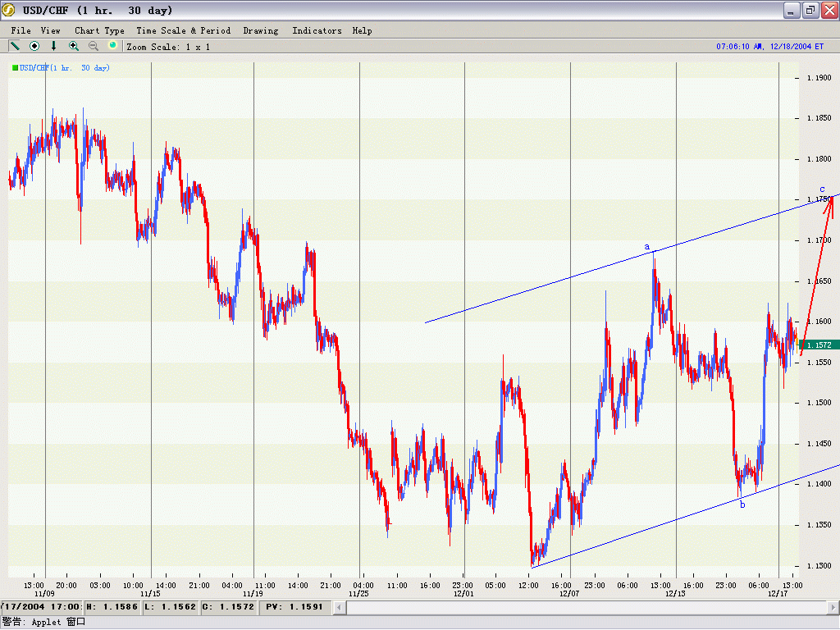Click the circle target marker tool
Viewport: 840px width, 630px height.
point(34,46)
